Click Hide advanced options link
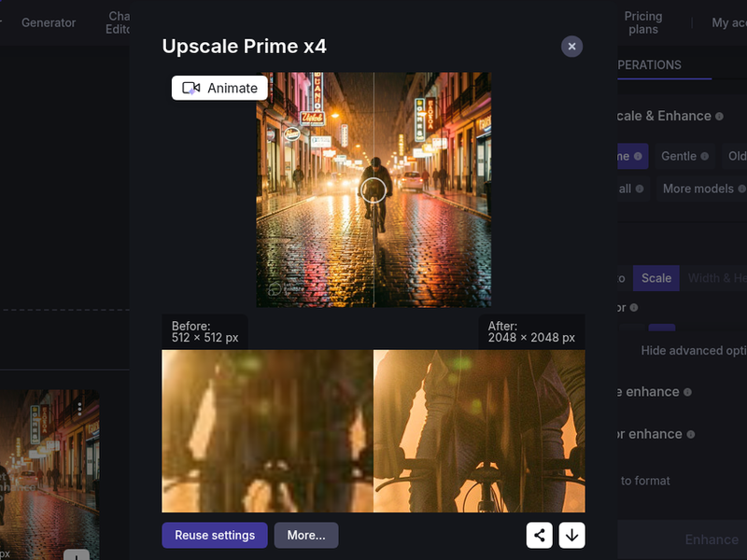Screen dimensions: 747x560 click(x=694, y=351)
